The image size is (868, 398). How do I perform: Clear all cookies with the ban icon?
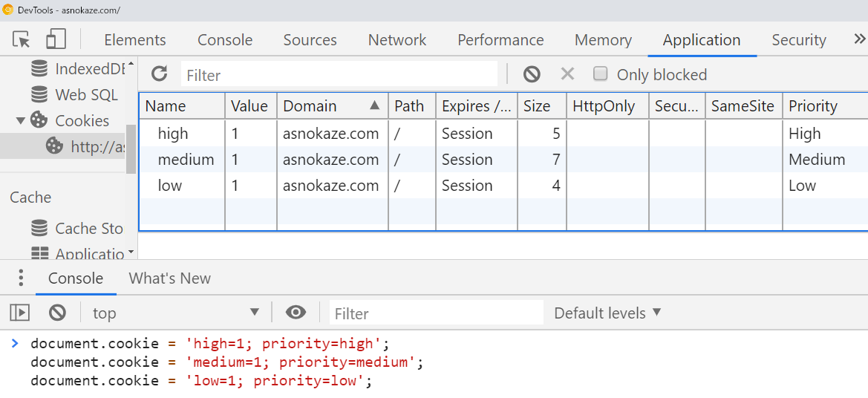[x=532, y=74]
